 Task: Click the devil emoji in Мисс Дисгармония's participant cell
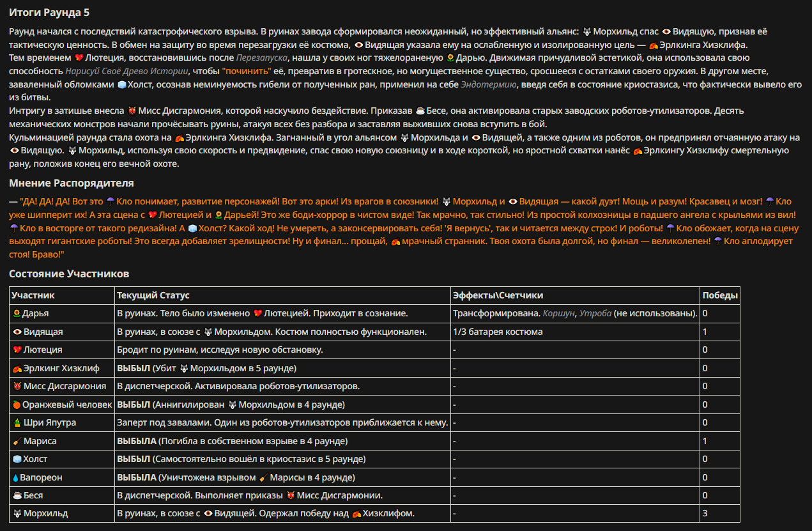pyautogui.click(x=17, y=387)
